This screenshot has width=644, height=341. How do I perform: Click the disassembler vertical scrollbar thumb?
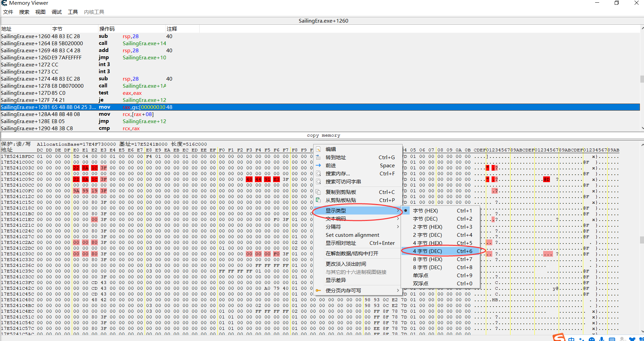tap(642, 79)
